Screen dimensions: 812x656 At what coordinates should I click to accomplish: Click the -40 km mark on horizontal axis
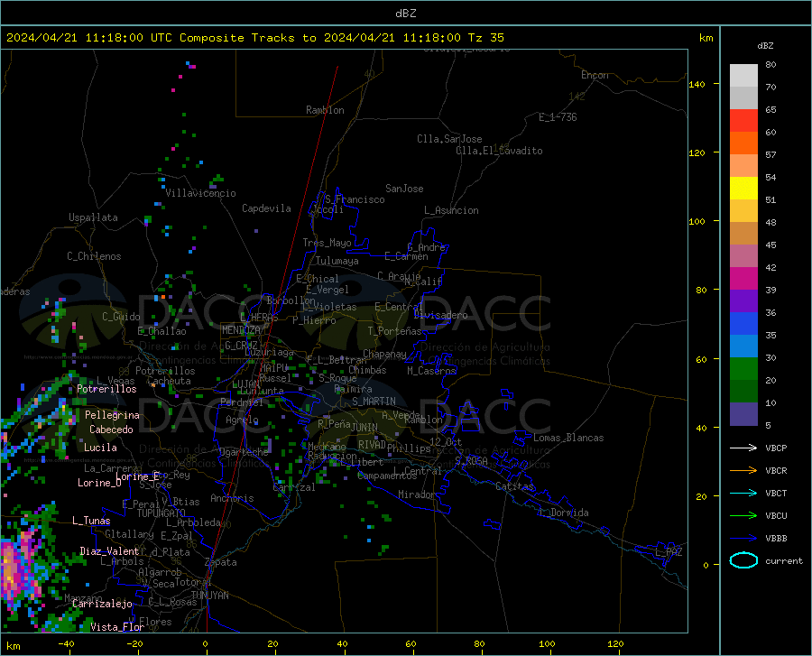(66, 644)
